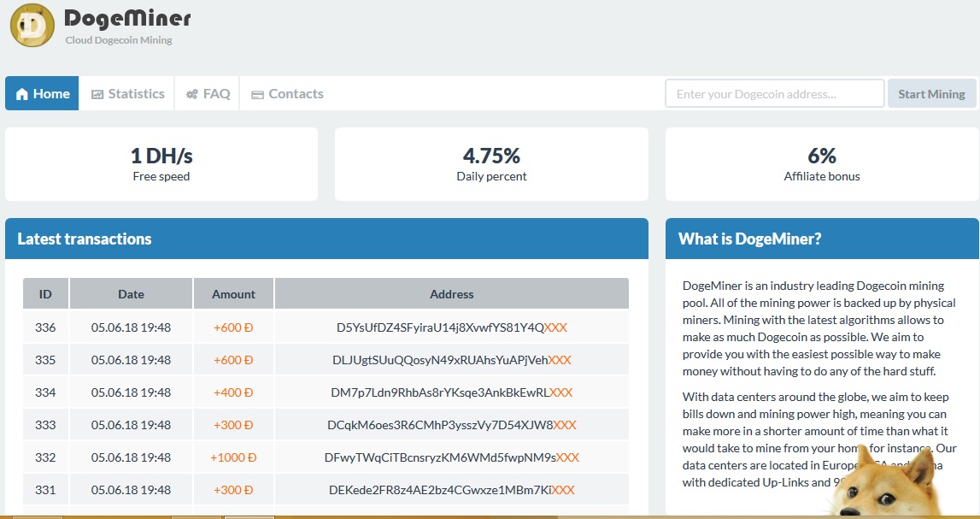Click the +300 amount in row 331
Image resolution: width=980 pixels, height=519 pixels.
coord(233,490)
